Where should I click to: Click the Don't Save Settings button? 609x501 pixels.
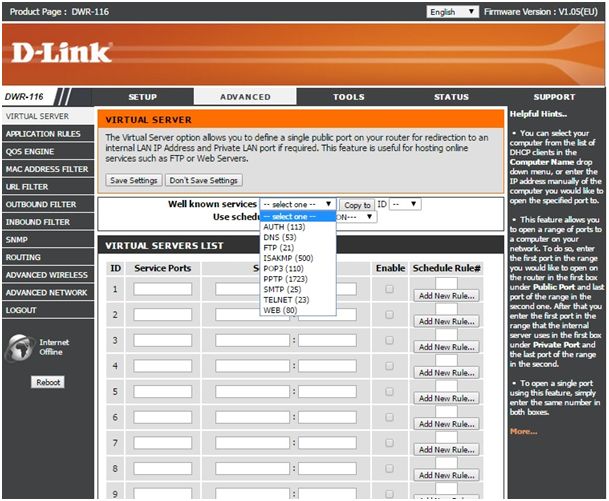[204, 180]
